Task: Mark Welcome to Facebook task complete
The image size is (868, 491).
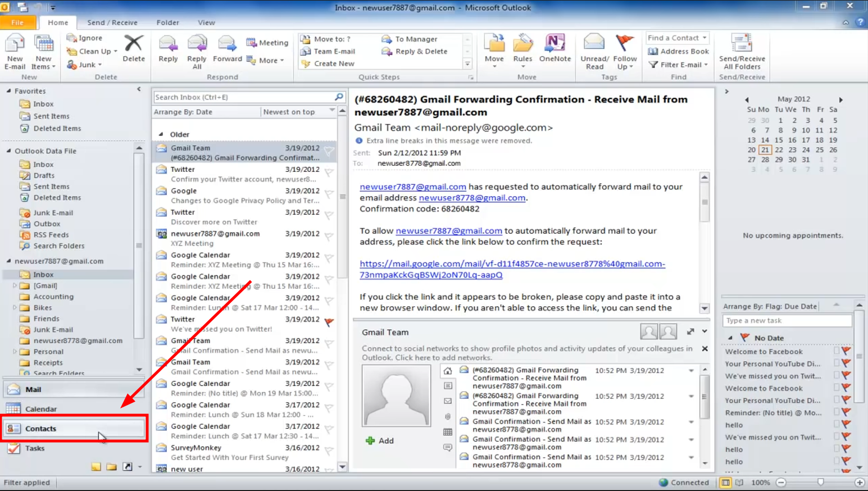Action: 837,351
